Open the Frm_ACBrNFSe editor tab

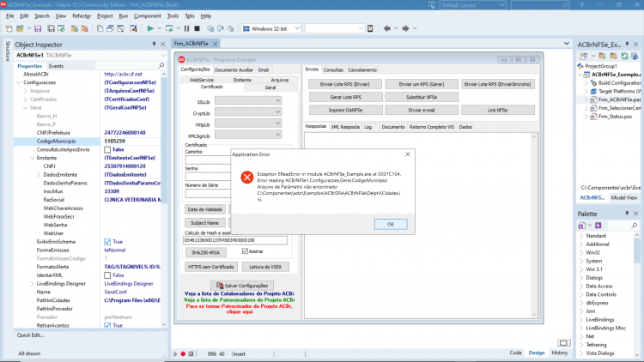pos(191,44)
